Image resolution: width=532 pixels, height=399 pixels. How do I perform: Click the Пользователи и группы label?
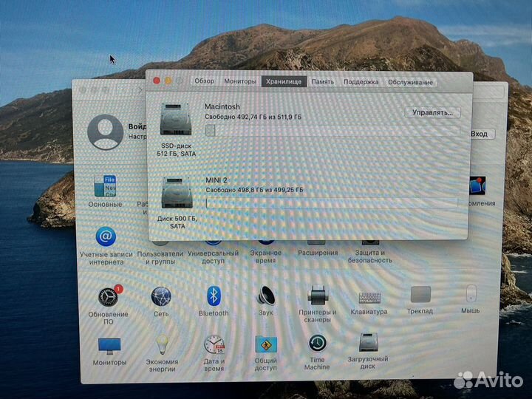(x=160, y=258)
